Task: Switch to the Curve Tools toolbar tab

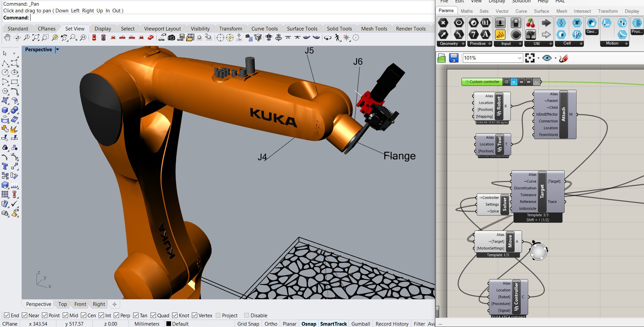Action: [265, 28]
